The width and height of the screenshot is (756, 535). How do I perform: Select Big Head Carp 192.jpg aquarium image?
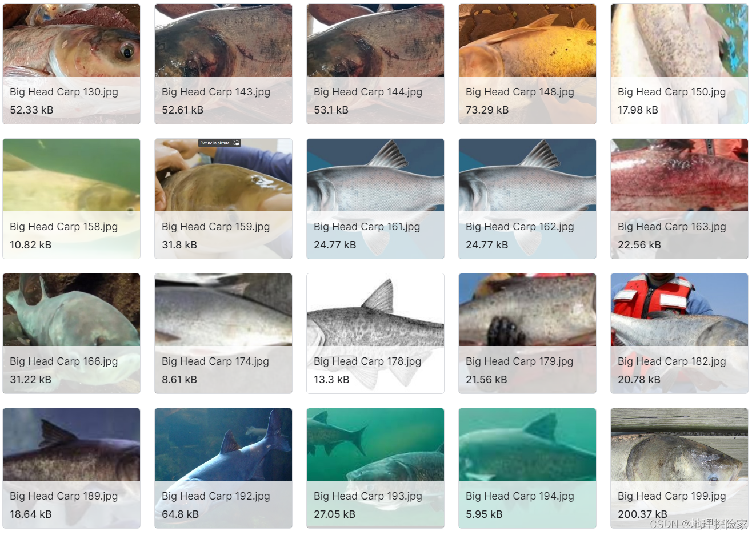(x=223, y=468)
